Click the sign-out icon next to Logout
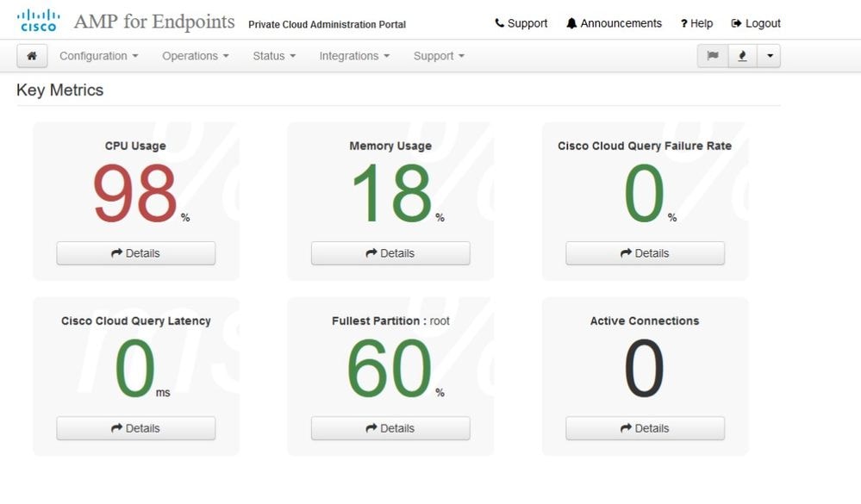 pos(736,23)
